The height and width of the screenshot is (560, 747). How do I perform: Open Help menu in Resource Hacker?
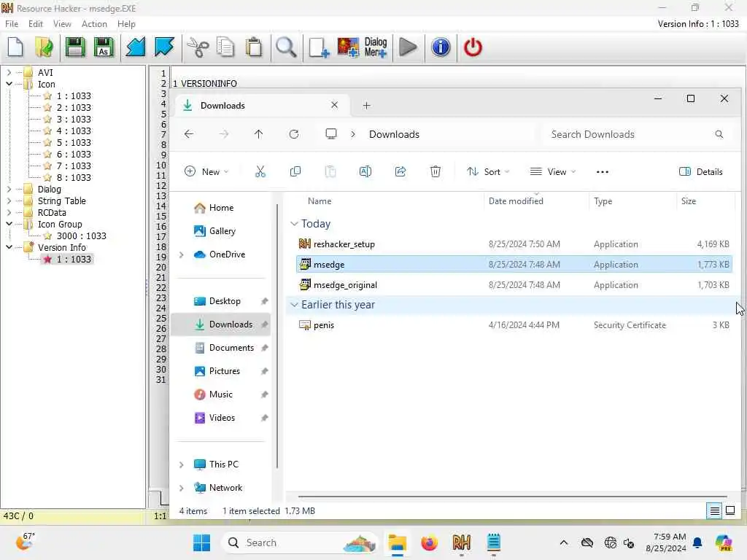pyautogui.click(x=126, y=24)
